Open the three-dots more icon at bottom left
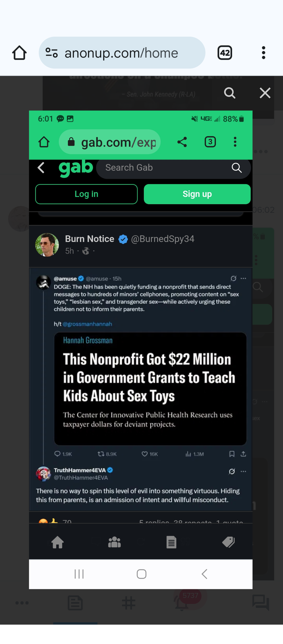The image size is (283, 644). tap(22, 603)
